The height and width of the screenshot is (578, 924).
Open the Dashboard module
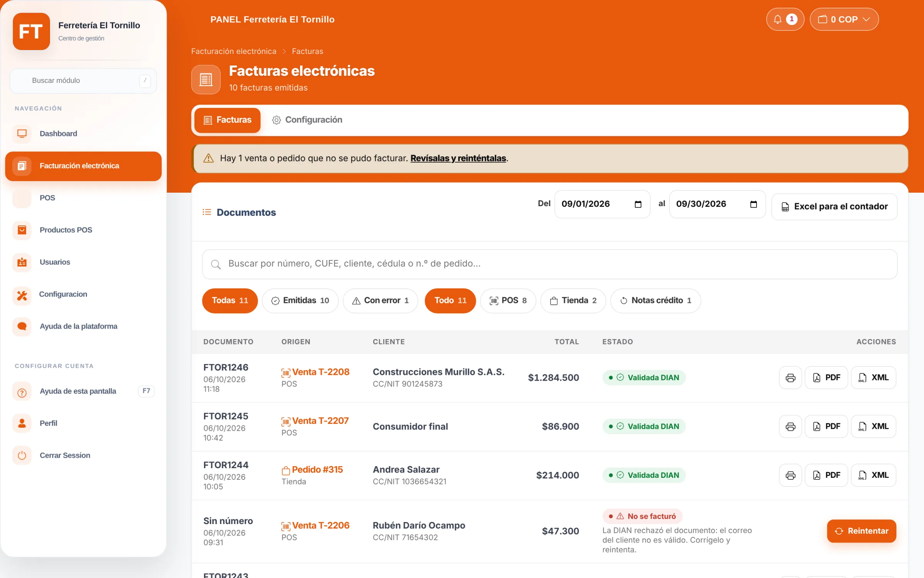click(x=83, y=134)
